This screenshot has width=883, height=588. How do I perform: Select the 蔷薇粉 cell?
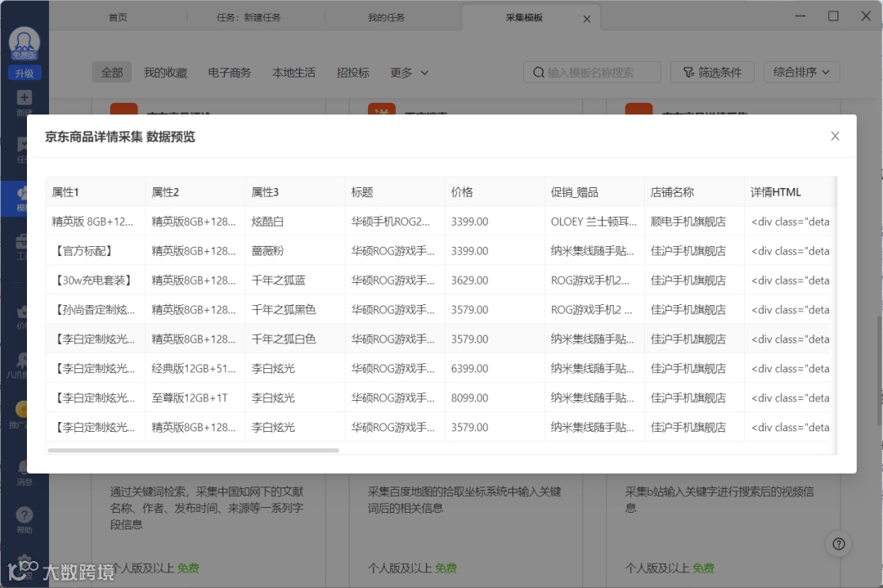tap(294, 250)
